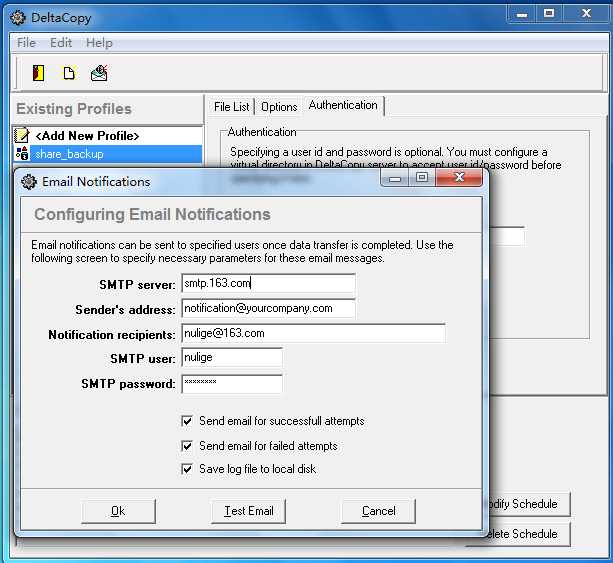Switch to the File List tab
The height and width of the screenshot is (563, 613).
coord(231,107)
